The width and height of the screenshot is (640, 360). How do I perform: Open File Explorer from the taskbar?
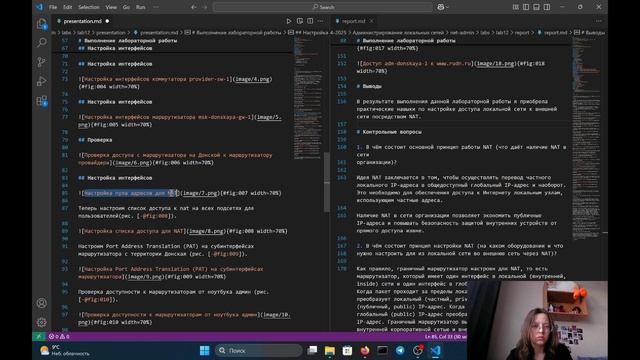pos(330,350)
